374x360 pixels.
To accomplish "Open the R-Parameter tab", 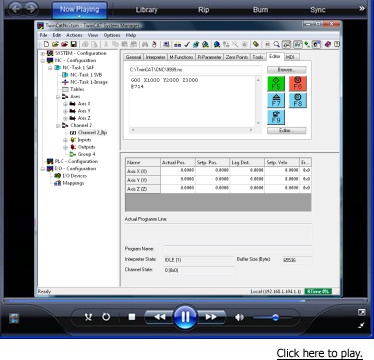I will tap(209, 57).
